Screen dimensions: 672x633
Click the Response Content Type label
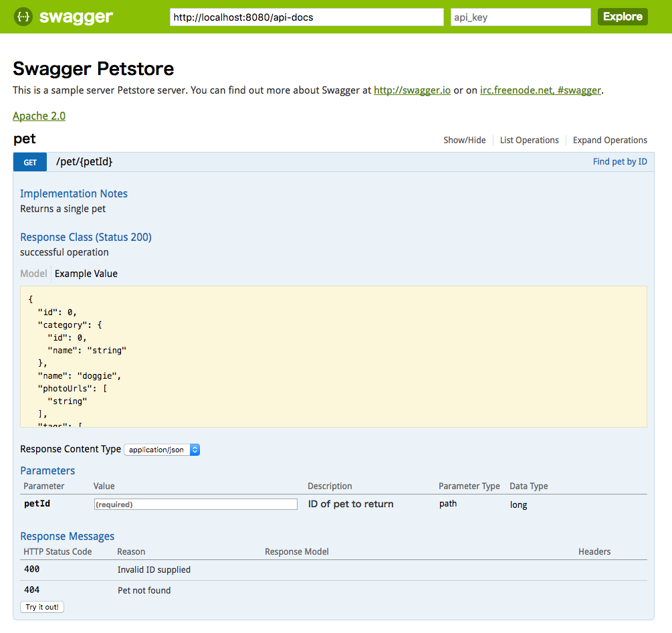[x=70, y=449]
